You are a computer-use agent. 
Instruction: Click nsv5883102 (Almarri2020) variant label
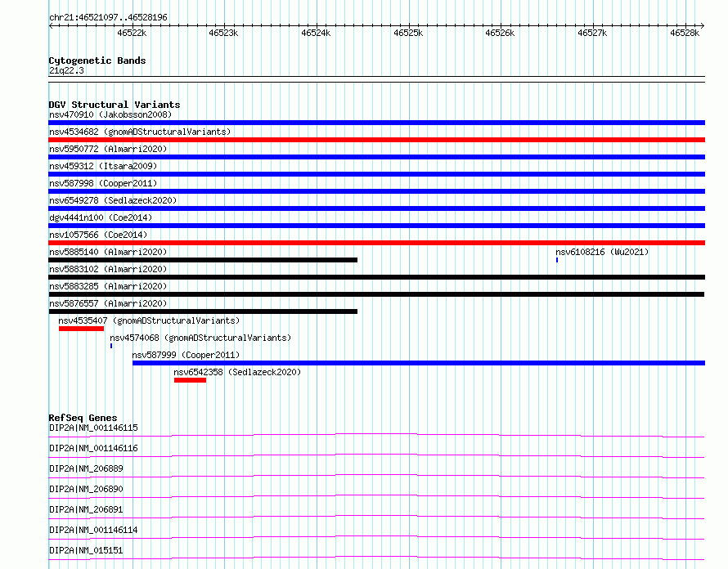[108, 269]
